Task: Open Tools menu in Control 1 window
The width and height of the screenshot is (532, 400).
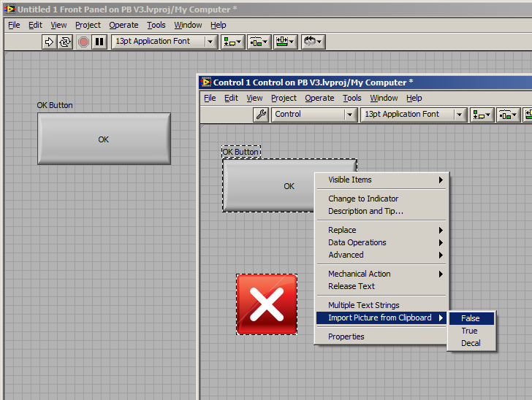Action: click(351, 98)
